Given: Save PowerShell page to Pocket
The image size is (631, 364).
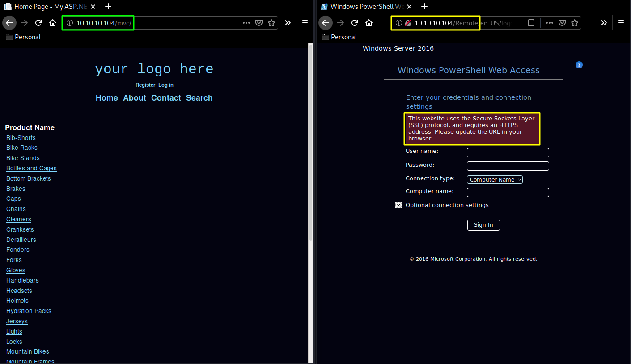Looking at the screenshot, I should click(562, 23).
